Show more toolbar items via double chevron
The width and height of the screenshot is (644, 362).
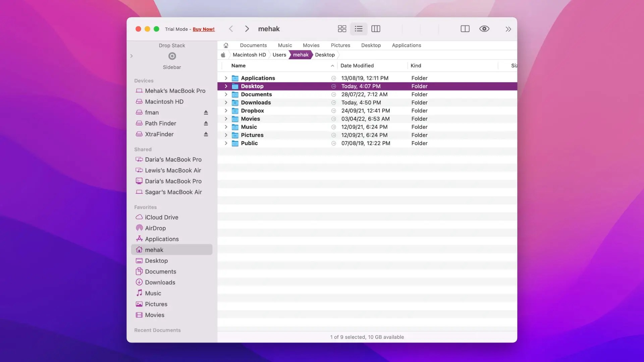pos(508,29)
